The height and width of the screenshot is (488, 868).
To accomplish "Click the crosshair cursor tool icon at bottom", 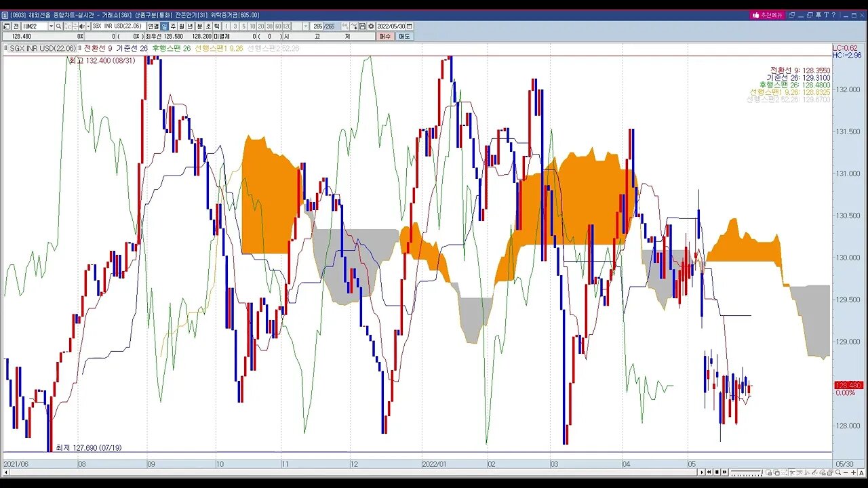I will (x=791, y=472).
